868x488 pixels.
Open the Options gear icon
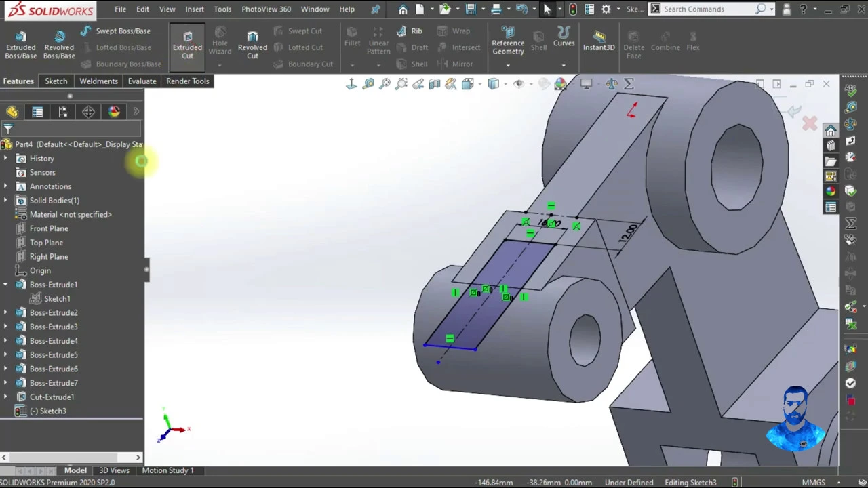[x=606, y=9]
